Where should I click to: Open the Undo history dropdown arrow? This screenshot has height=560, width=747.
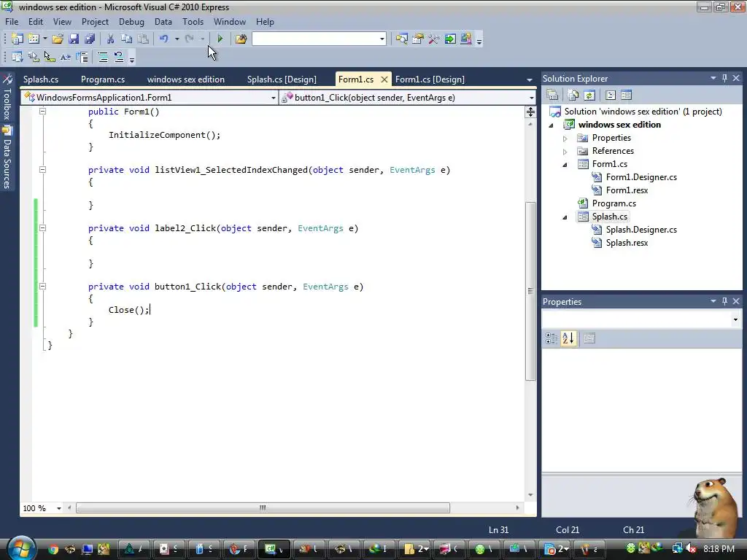[177, 39]
